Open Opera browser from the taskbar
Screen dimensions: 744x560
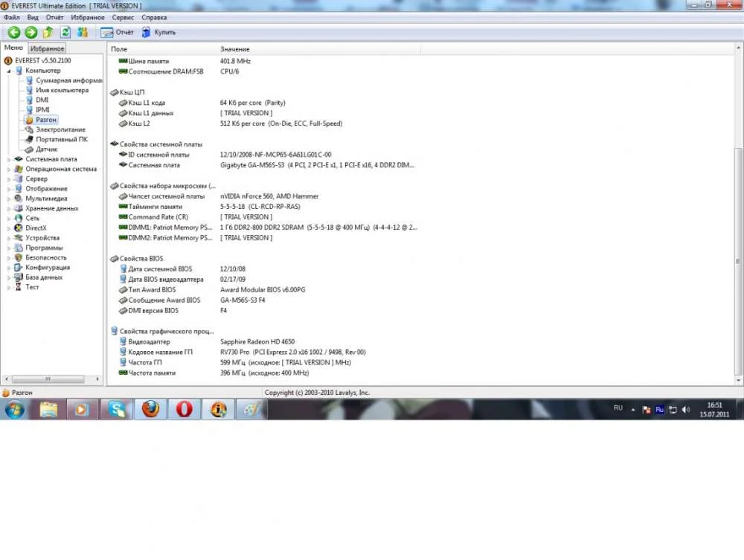coord(184,409)
